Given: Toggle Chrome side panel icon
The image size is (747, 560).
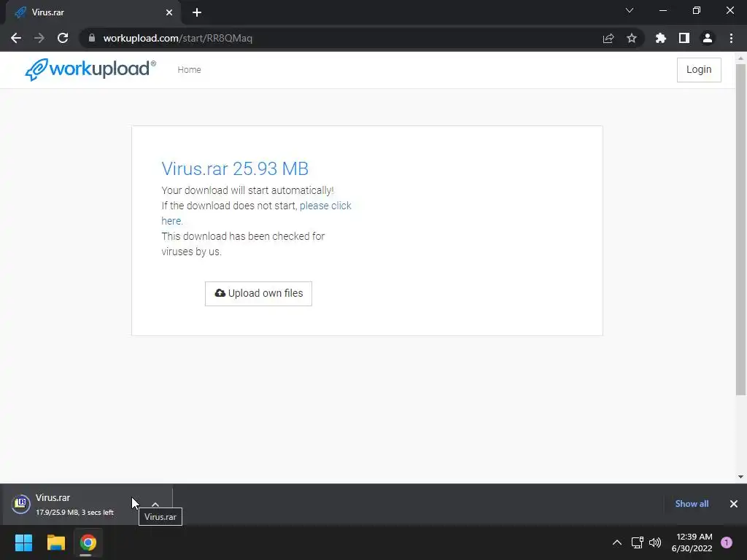Looking at the screenshot, I should [684, 38].
